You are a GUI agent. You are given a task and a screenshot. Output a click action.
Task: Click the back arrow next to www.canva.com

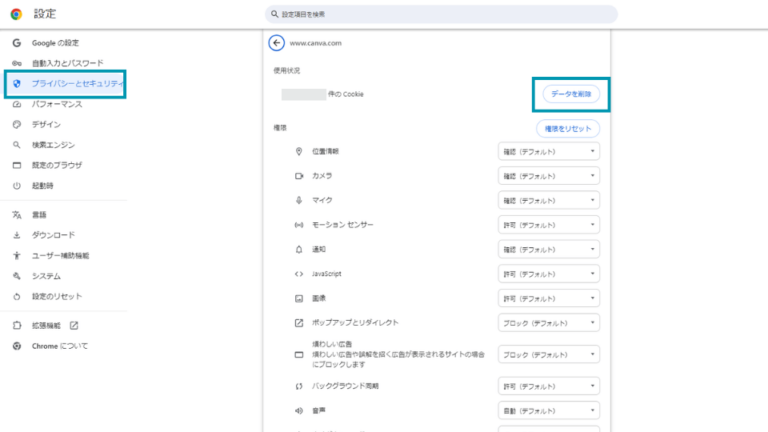pyautogui.click(x=277, y=43)
